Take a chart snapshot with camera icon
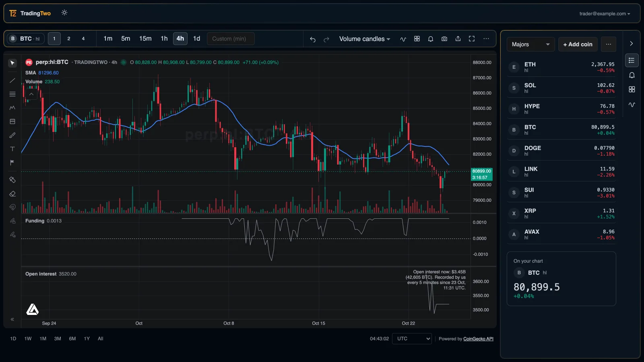Screen dimensions: 644x362 click(x=444, y=39)
